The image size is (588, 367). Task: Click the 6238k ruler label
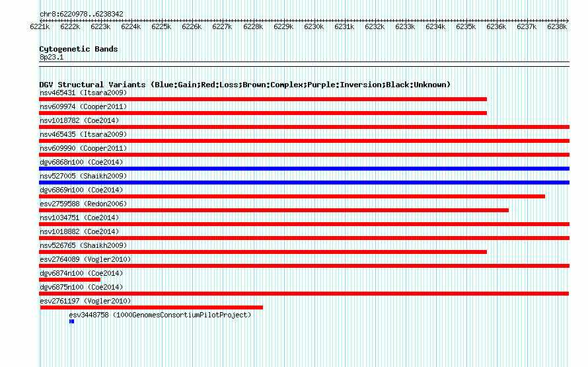point(557,26)
